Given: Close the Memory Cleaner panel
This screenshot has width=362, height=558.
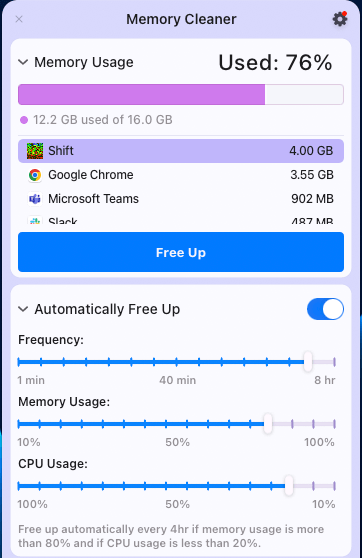Looking at the screenshot, I should point(19,19).
